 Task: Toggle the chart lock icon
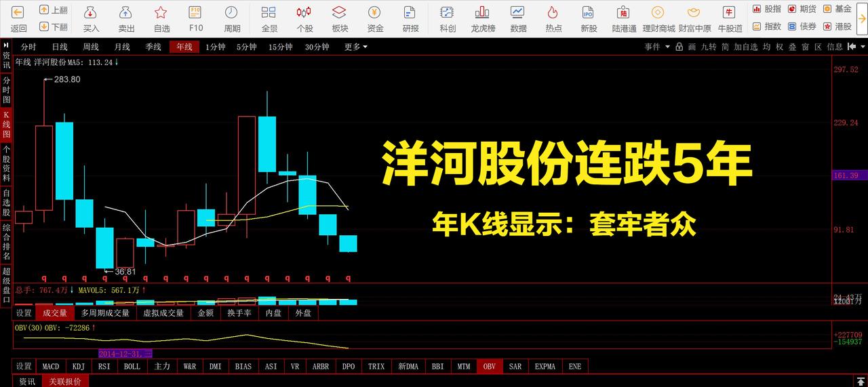(679, 47)
